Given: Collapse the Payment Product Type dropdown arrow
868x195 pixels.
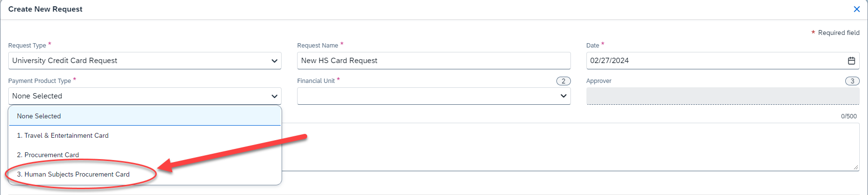Looking at the screenshot, I should click(274, 96).
